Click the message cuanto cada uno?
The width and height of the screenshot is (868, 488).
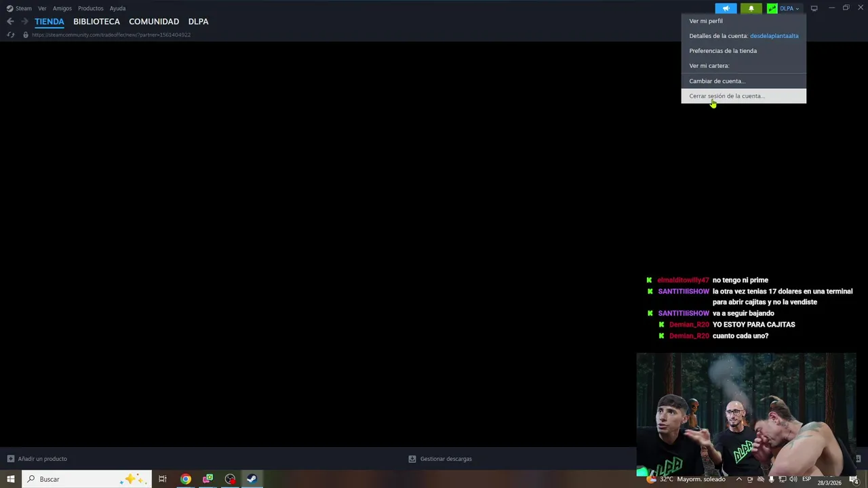pos(741,335)
